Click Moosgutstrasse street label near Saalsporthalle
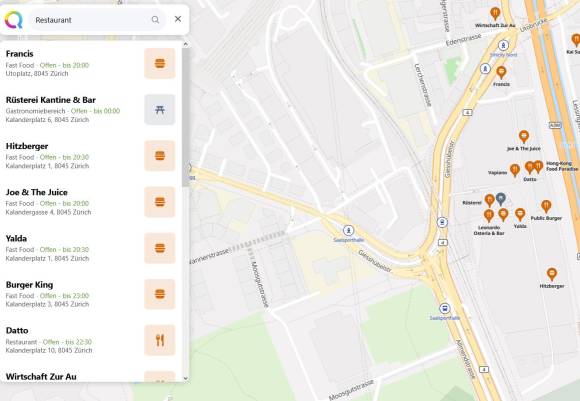This screenshot has width=580, height=401. (259, 284)
